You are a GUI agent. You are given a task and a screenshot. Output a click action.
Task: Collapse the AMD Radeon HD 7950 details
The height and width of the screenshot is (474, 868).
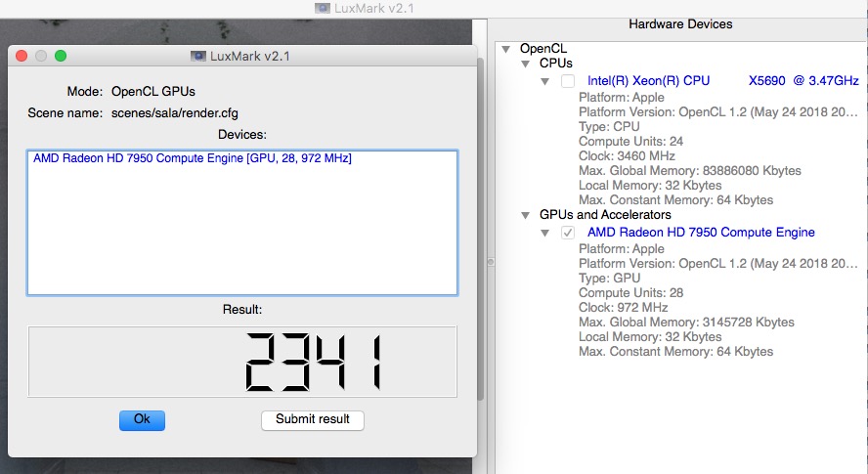545,234
